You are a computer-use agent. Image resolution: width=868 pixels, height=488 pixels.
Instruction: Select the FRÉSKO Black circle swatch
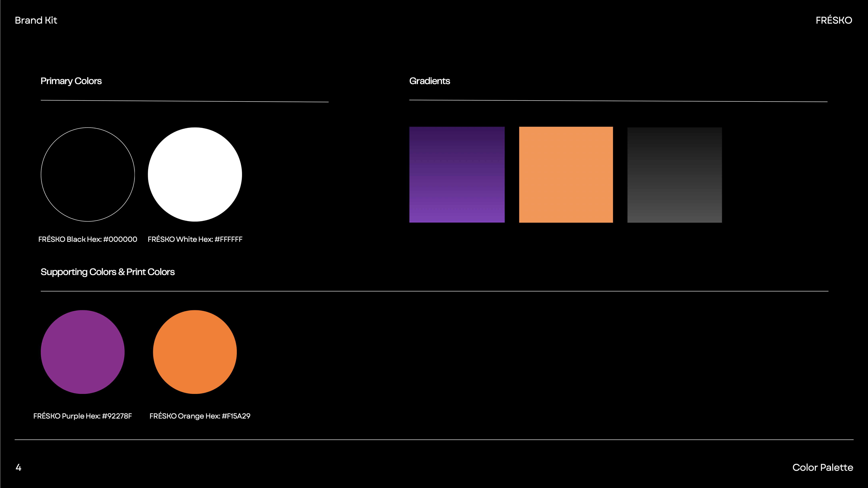tap(88, 174)
